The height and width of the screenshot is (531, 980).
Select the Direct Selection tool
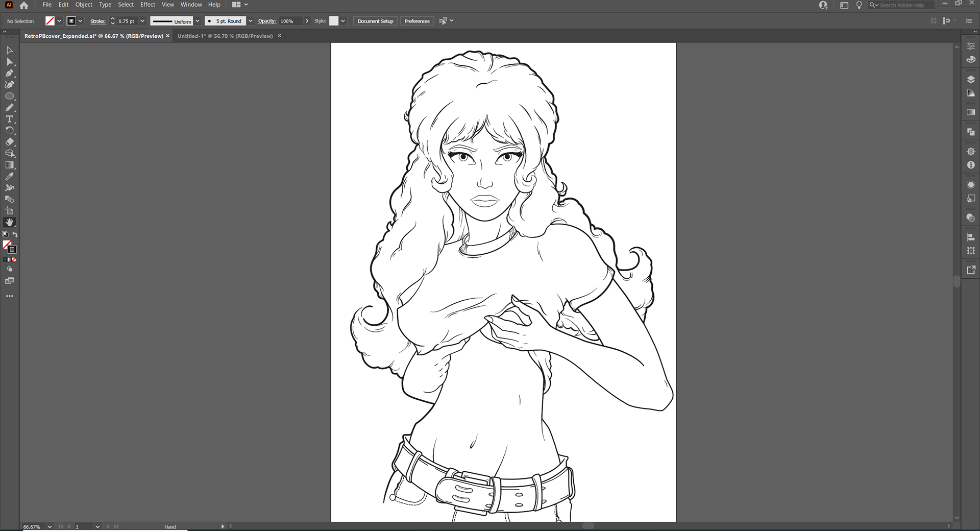[9, 62]
